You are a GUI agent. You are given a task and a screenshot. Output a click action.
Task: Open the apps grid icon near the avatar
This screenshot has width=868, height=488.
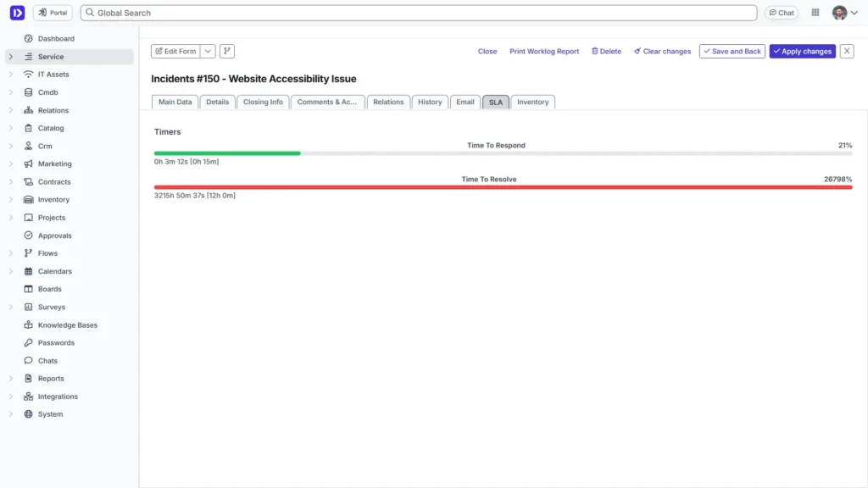(x=815, y=12)
